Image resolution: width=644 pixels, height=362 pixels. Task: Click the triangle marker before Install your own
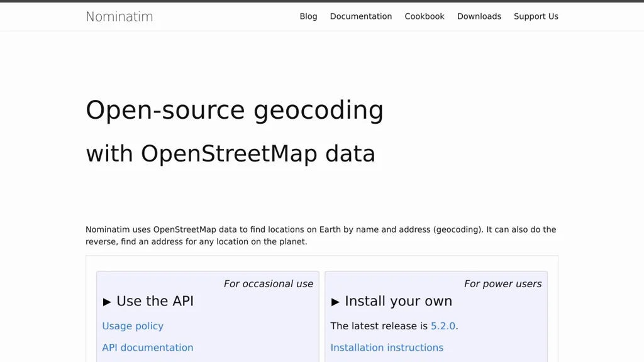[335, 302]
